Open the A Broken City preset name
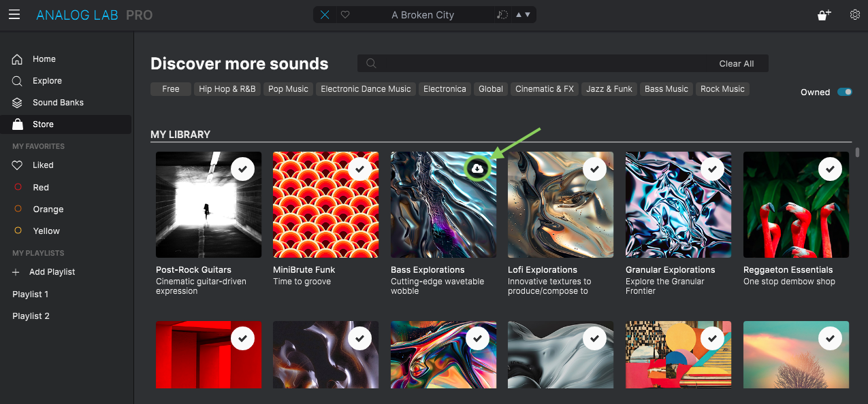 (423, 15)
